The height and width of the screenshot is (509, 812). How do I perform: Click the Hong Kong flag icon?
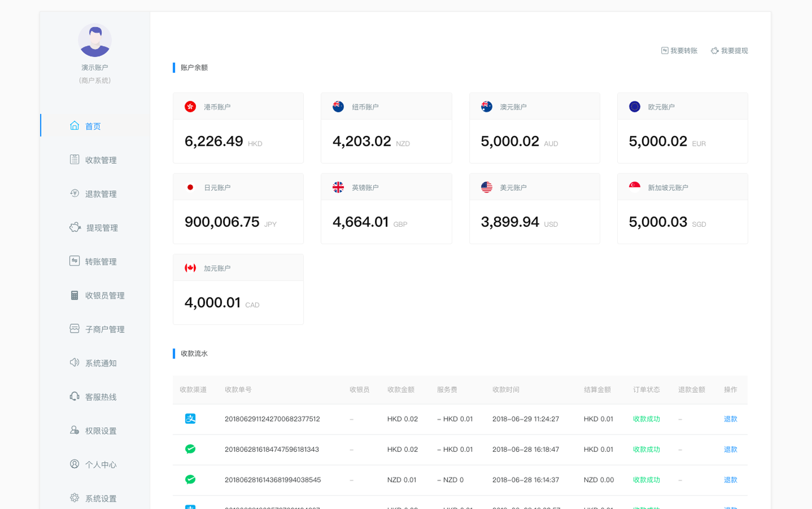(190, 107)
